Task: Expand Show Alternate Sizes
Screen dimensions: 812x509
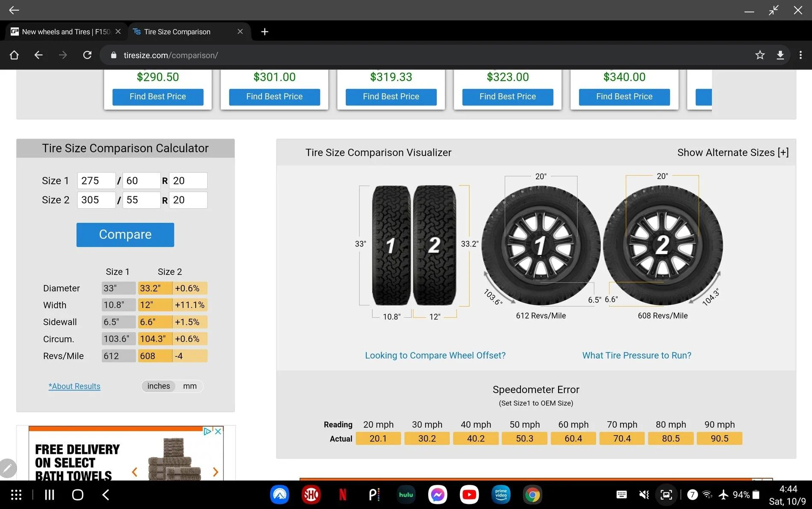Action: pyautogui.click(x=733, y=152)
